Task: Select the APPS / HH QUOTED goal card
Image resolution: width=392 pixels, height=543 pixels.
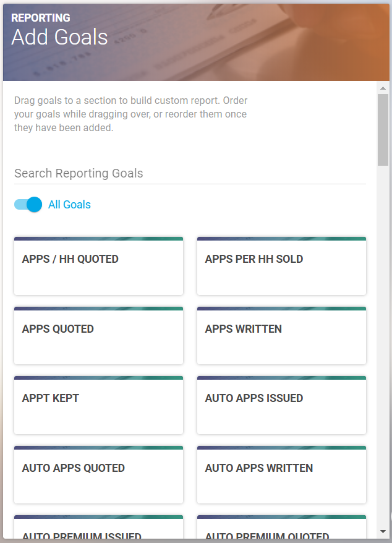Action: [x=99, y=266]
